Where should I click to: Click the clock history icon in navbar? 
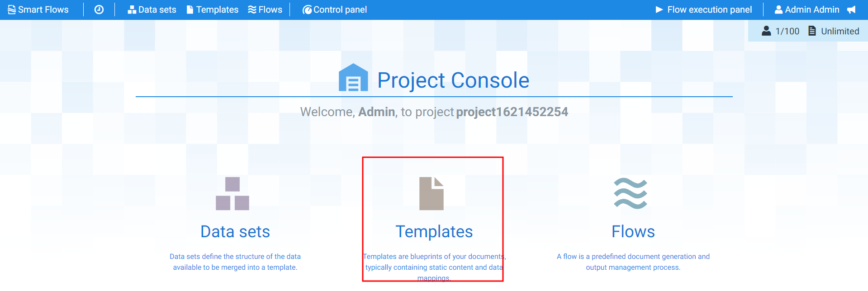click(x=99, y=9)
